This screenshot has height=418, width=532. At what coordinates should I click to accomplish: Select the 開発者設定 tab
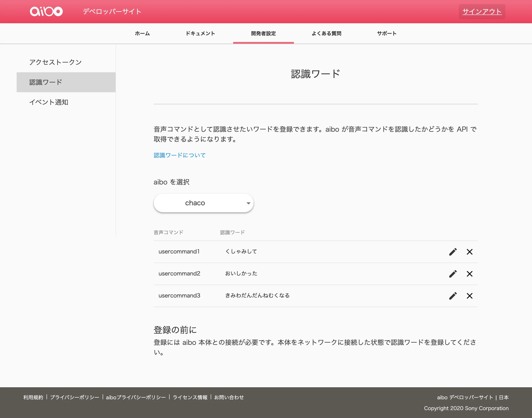263,33
